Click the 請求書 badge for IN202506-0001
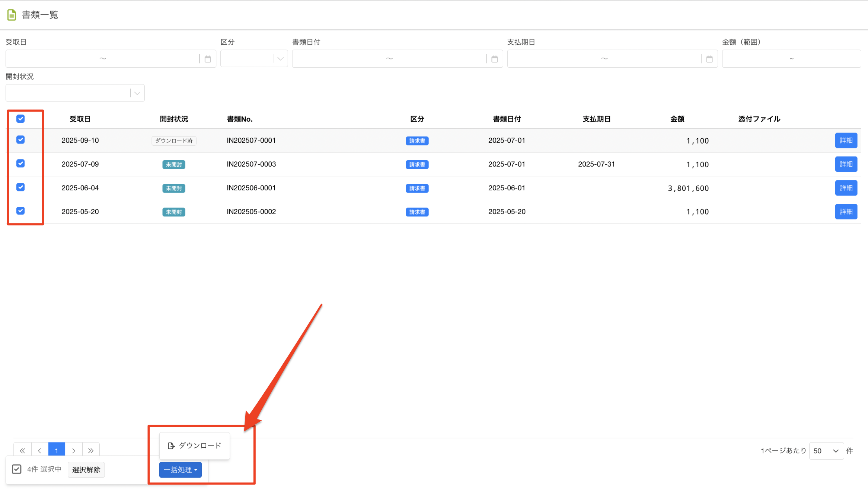The height and width of the screenshot is (502, 868). [x=417, y=188]
